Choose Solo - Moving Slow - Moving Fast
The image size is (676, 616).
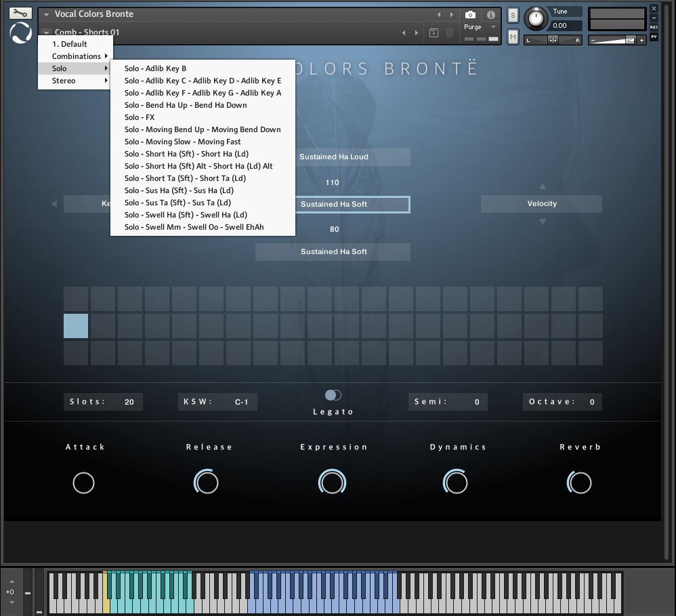tap(182, 142)
